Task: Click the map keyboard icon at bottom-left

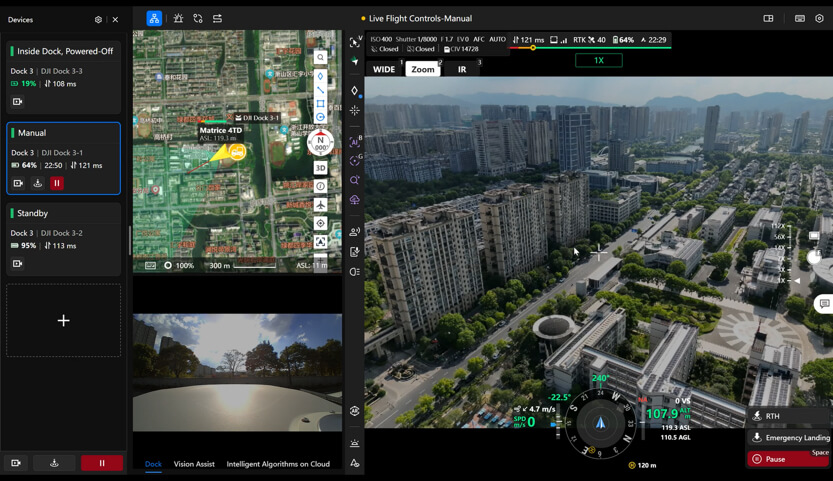Action: [150, 265]
